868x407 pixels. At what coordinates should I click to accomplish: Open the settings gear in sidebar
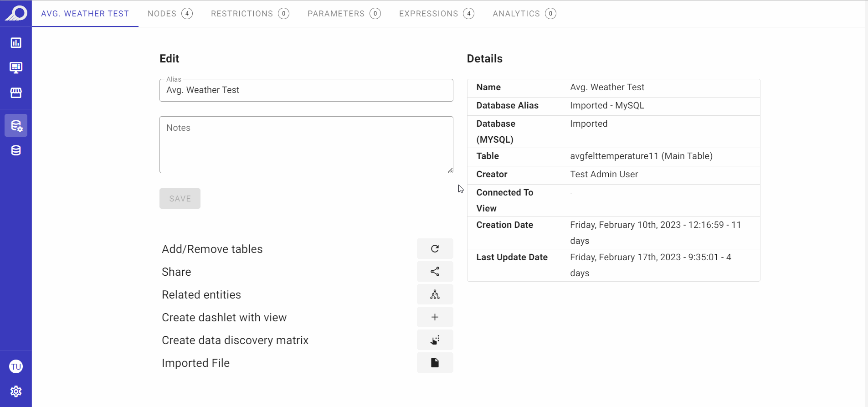pos(16,392)
